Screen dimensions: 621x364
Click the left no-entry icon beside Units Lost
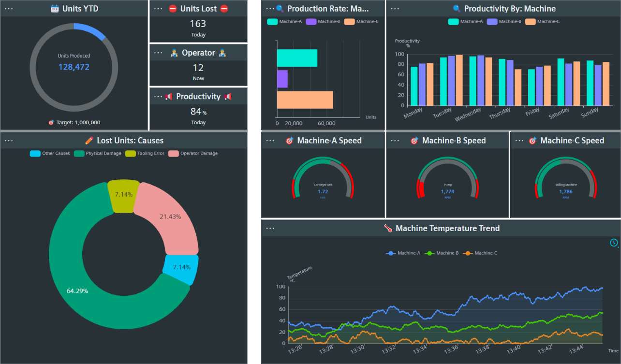[x=173, y=9]
